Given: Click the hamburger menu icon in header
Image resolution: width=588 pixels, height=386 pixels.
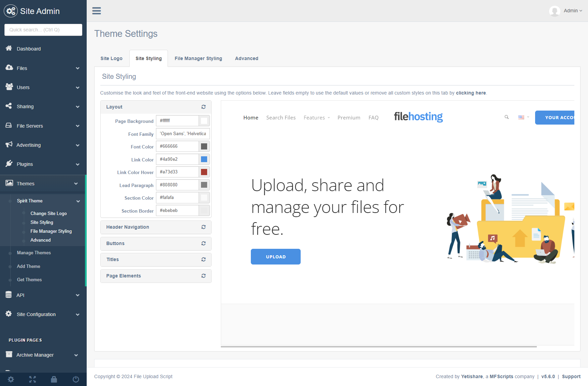Looking at the screenshot, I should tap(97, 11).
